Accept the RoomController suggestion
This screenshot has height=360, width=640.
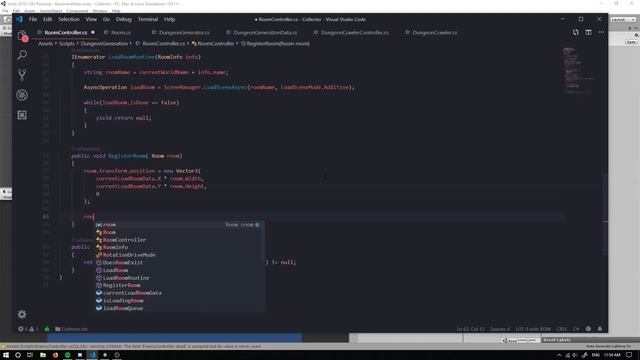[x=180, y=240]
